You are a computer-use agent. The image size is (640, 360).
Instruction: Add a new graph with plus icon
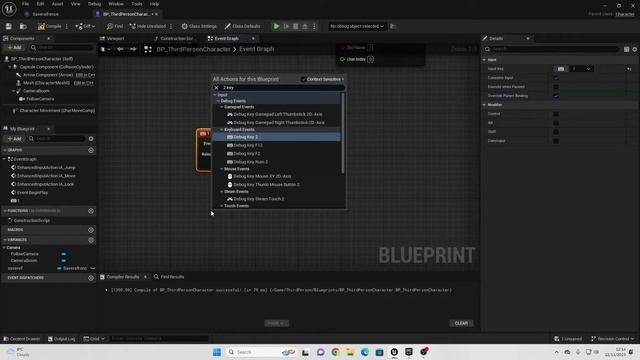(91, 150)
